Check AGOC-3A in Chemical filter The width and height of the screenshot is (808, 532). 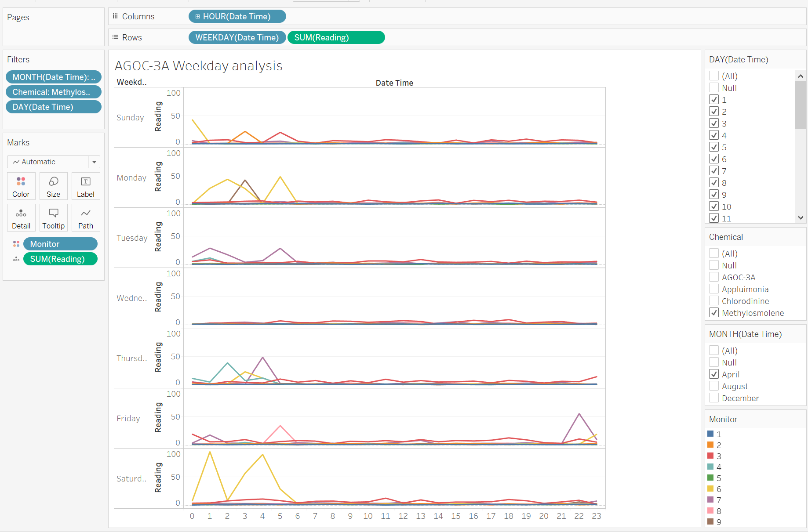[714, 277]
